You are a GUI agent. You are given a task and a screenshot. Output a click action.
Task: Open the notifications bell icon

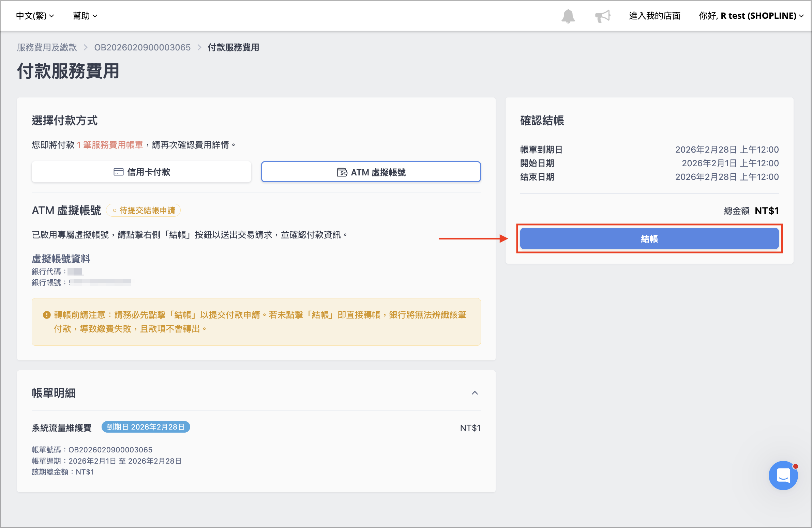click(x=568, y=16)
